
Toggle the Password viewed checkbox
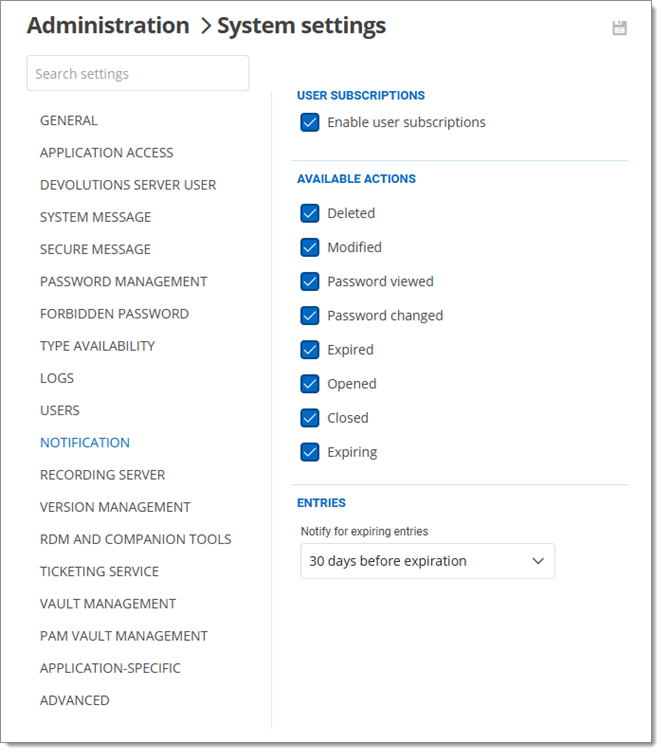coord(310,282)
